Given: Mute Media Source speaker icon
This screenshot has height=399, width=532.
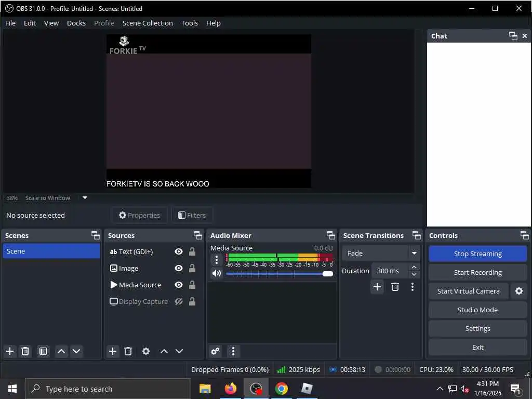Looking at the screenshot, I should pos(217,273).
